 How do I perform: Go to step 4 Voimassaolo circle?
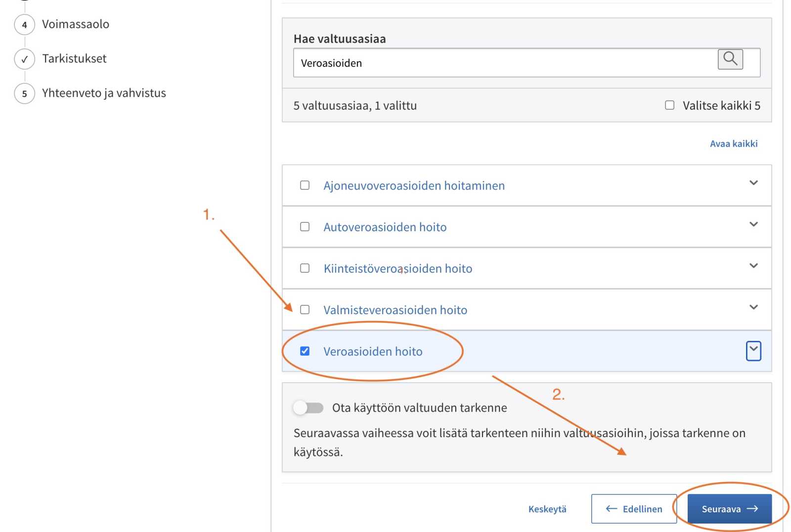click(x=25, y=25)
